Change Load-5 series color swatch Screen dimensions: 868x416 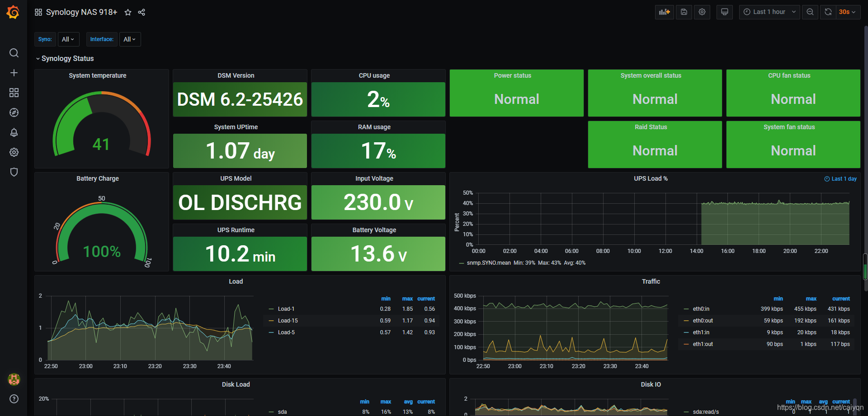[271, 332]
